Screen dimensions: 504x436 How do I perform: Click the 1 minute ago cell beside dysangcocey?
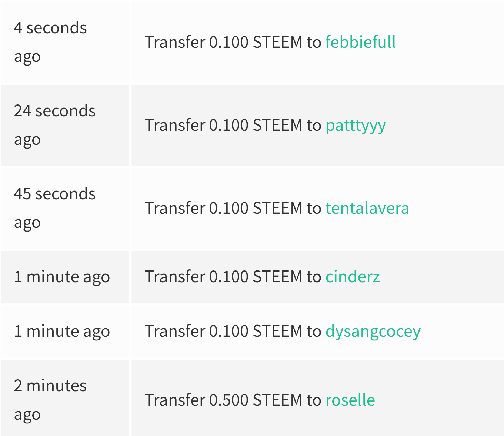pos(65,332)
